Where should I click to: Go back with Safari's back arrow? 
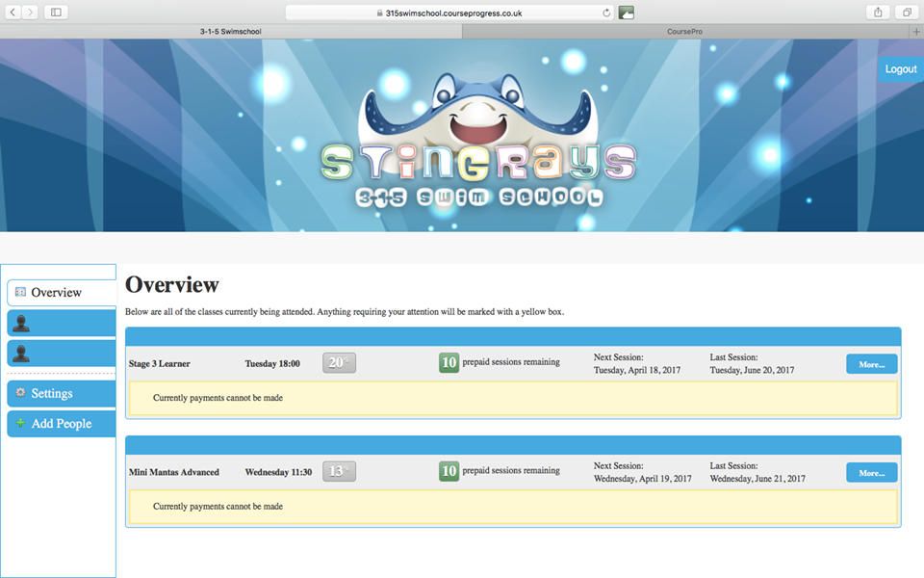click(x=13, y=12)
